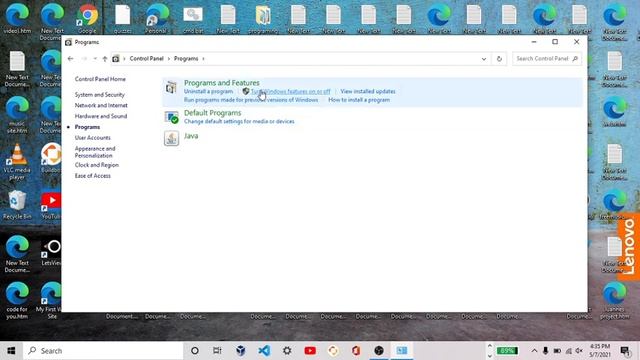This screenshot has width=640, height=360.
Task: Click the muted volume tray icon
Action: (579, 351)
